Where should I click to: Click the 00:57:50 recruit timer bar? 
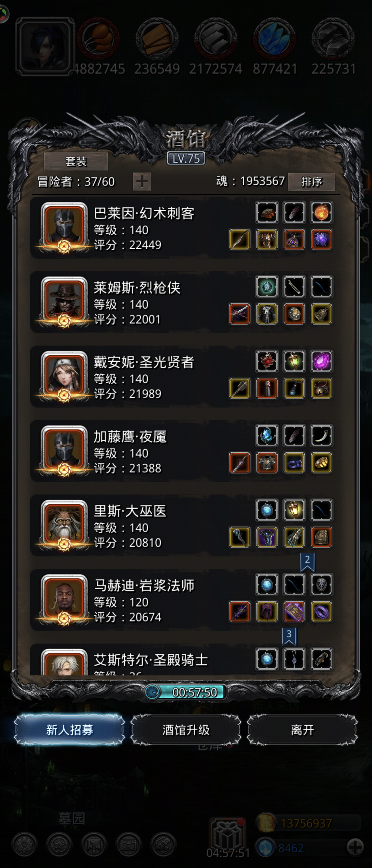click(x=186, y=692)
